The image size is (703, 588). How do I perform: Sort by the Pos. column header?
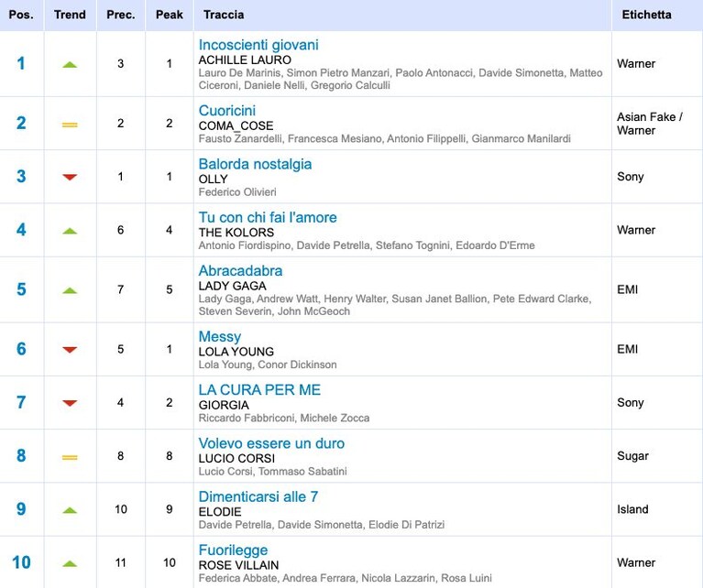coord(21,15)
